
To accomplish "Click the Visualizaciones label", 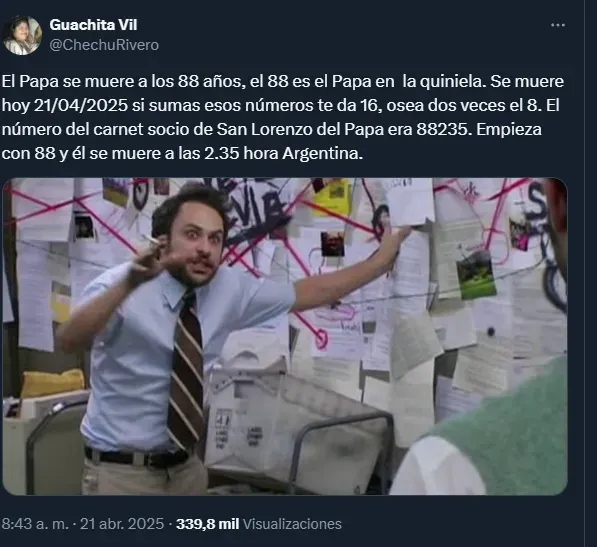I will pyautogui.click(x=292, y=524).
